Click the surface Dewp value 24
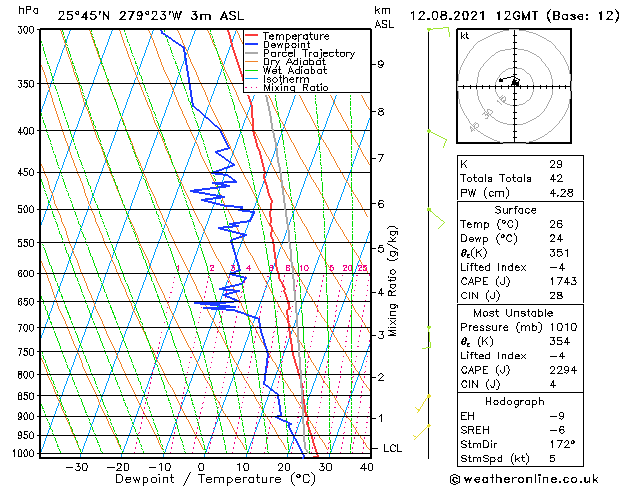 pos(556,239)
